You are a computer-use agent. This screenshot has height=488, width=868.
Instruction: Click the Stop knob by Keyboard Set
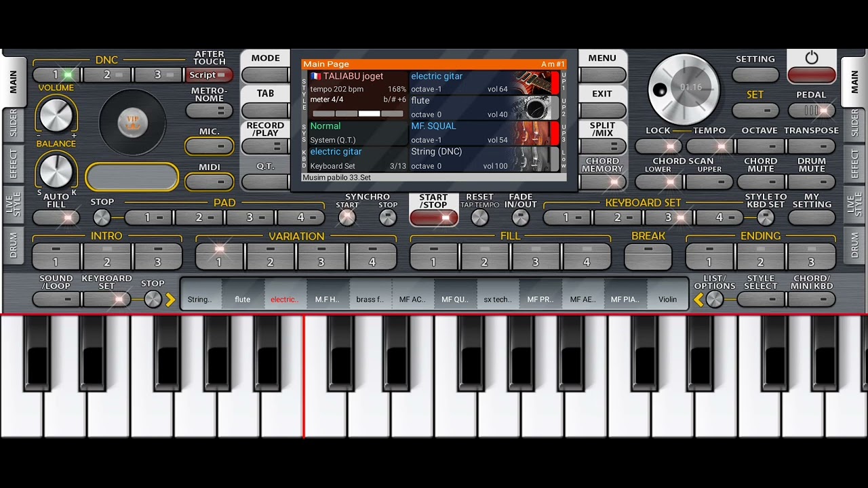(153, 300)
